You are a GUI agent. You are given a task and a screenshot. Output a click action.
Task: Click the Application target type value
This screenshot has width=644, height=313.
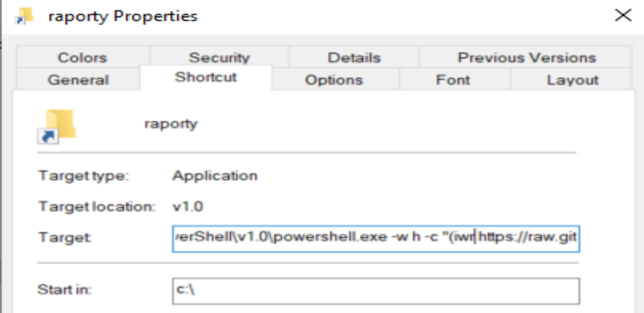214,176
